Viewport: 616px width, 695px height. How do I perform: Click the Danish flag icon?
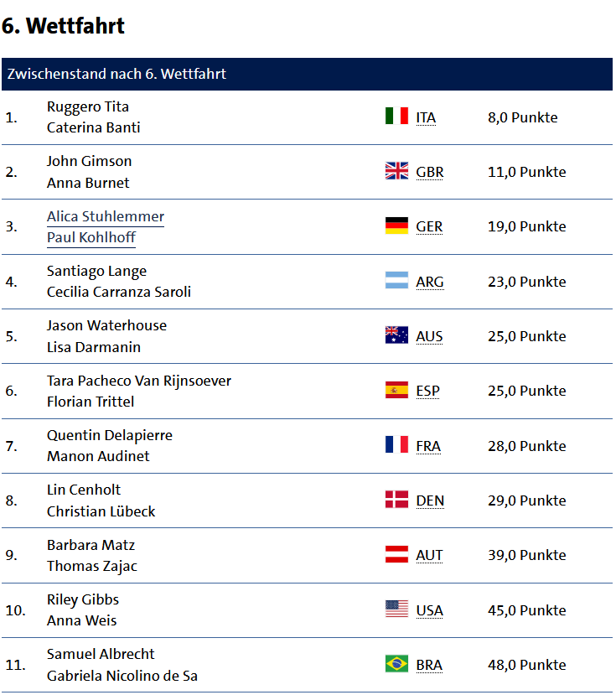point(396,500)
